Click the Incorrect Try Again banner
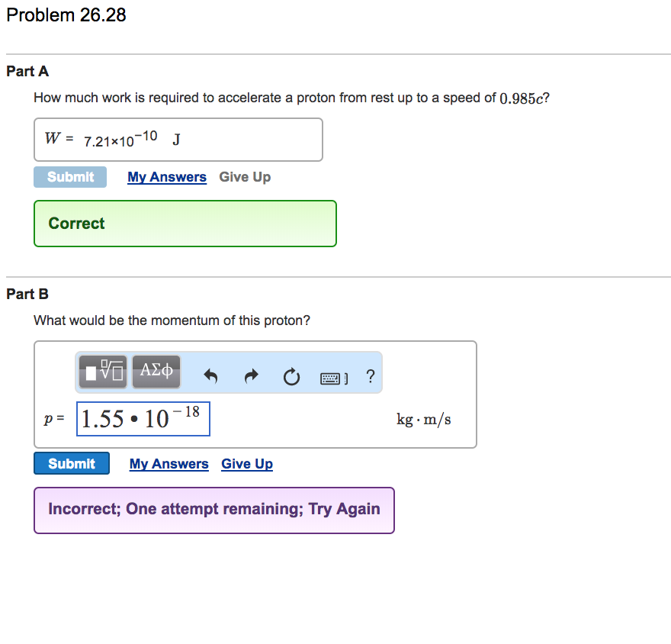Viewport: 671px width, 644px height. (213, 508)
